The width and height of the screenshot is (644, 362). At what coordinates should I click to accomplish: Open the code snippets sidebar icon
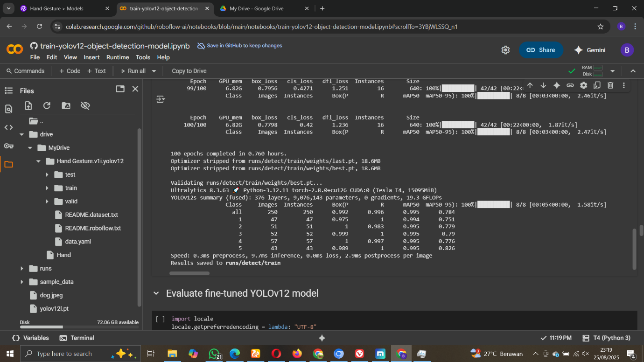click(x=8, y=127)
